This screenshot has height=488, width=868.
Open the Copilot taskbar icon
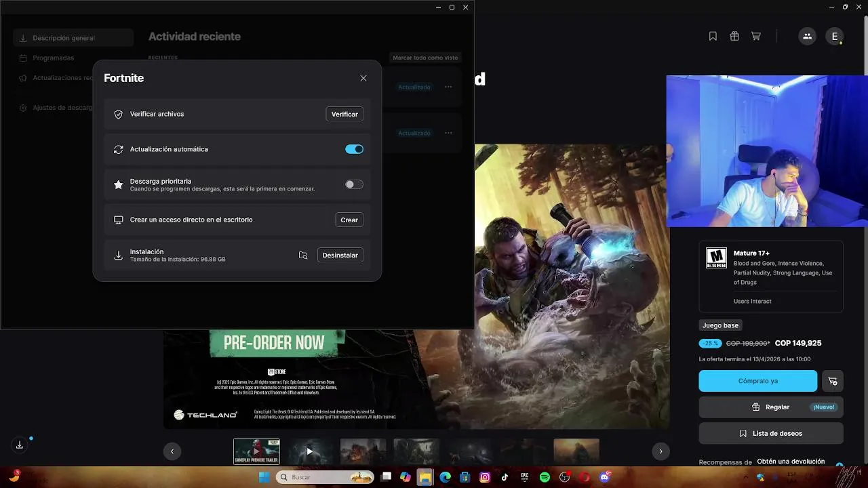pyautogui.click(x=406, y=477)
